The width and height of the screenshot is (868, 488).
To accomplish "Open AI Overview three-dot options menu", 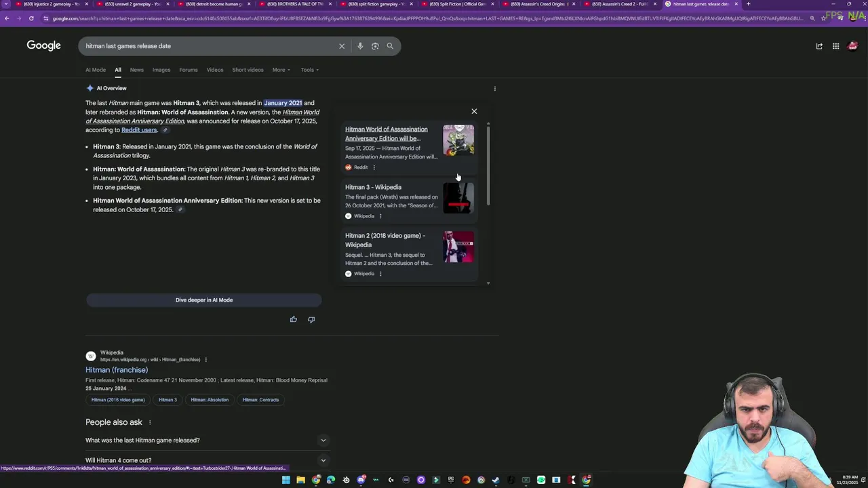I will [x=495, y=88].
